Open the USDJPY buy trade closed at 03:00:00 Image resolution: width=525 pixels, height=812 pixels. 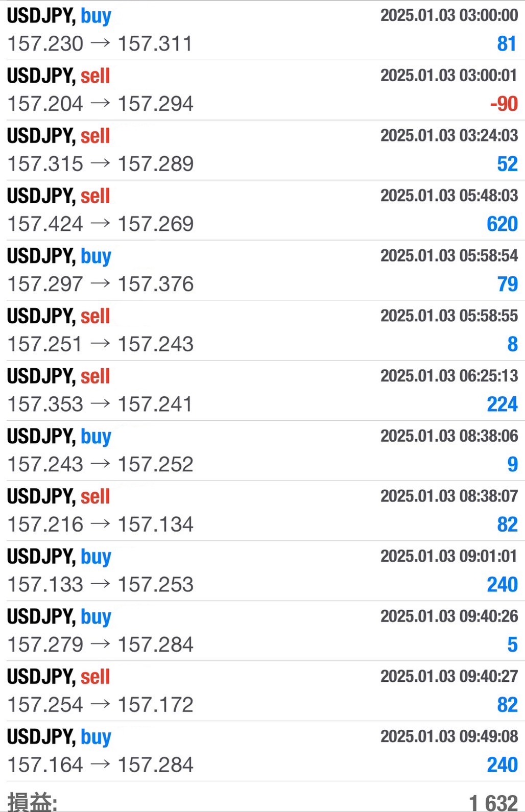click(x=262, y=30)
